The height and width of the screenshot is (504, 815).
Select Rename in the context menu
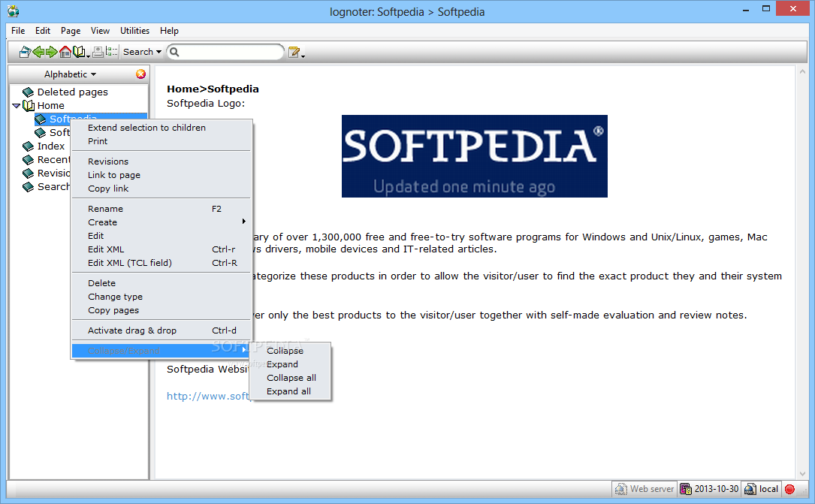pos(161,208)
